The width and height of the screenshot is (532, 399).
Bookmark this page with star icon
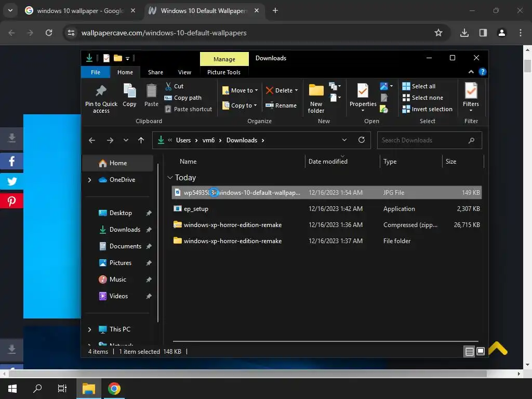(x=438, y=33)
